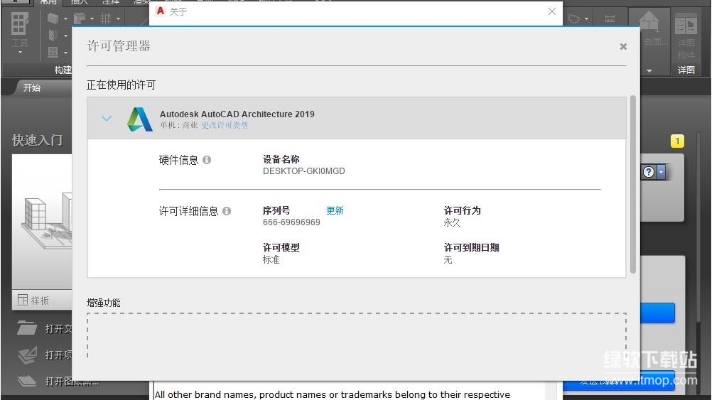Click the open sheet set icon

point(27,380)
